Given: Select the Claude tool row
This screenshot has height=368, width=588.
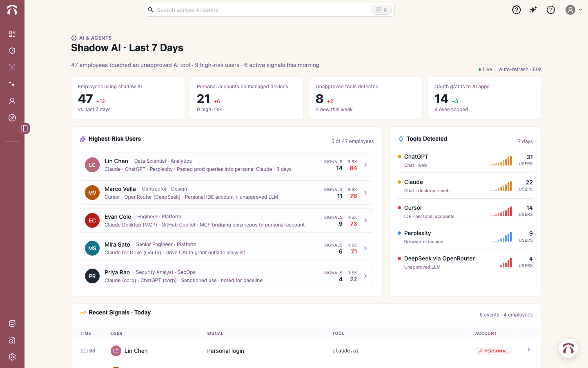Looking at the screenshot, I should click(465, 186).
